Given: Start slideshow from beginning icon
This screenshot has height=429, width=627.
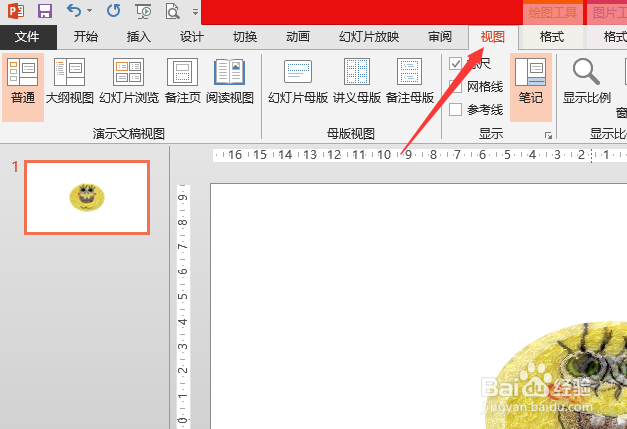Looking at the screenshot, I should (x=143, y=11).
